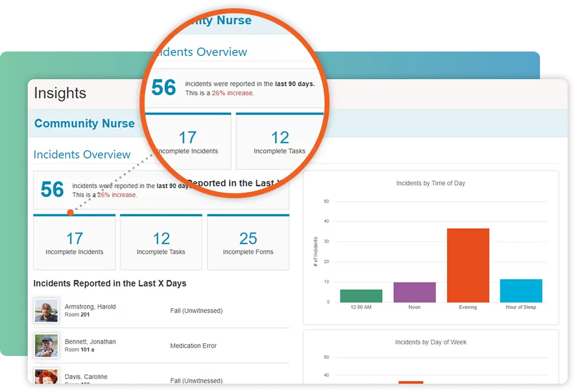Click the Medication Error incident entry
The image size is (576, 392).
point(193,346)
